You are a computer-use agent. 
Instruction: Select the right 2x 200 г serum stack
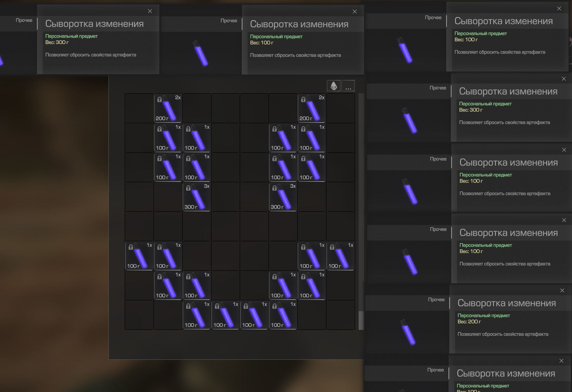point(312,108)
